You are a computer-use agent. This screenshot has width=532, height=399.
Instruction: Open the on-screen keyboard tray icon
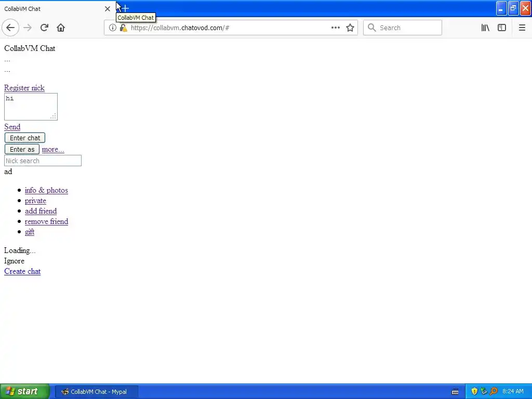click(x=455, y=392)
